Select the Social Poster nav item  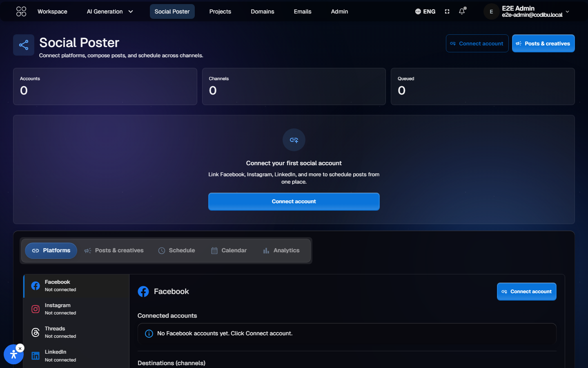(172, 11)
